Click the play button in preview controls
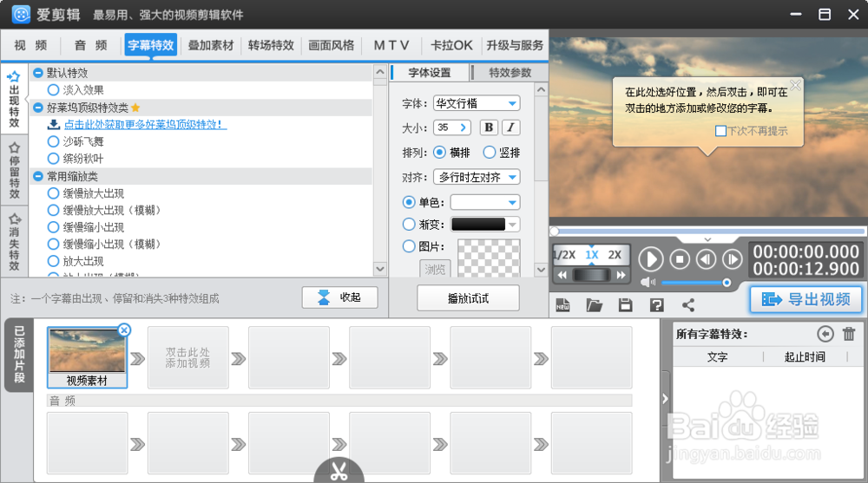 pos(651,259)
